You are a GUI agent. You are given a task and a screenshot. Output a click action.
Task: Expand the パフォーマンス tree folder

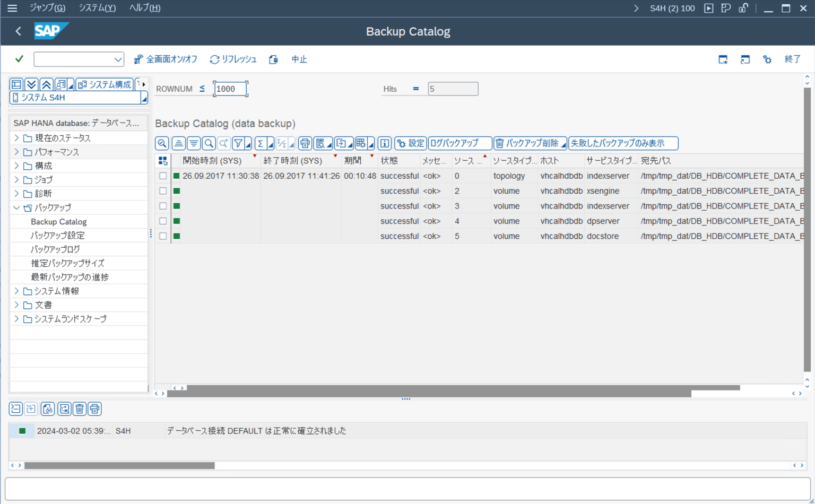[16, 152]
